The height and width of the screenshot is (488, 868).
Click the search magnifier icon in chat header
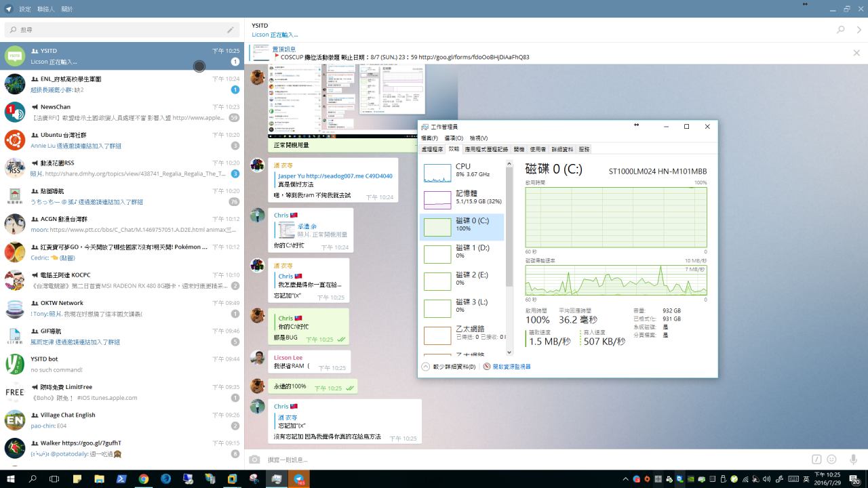pyautogui.click(x=841, y=30)
